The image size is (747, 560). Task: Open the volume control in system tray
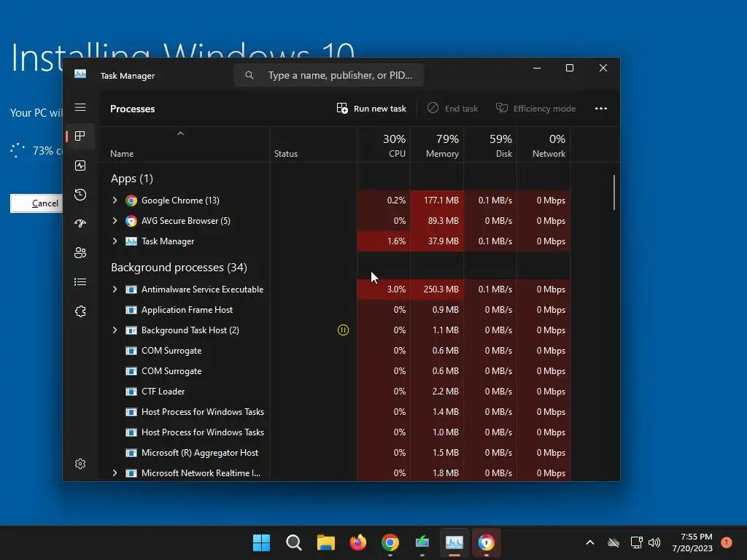tap(654, 542)
